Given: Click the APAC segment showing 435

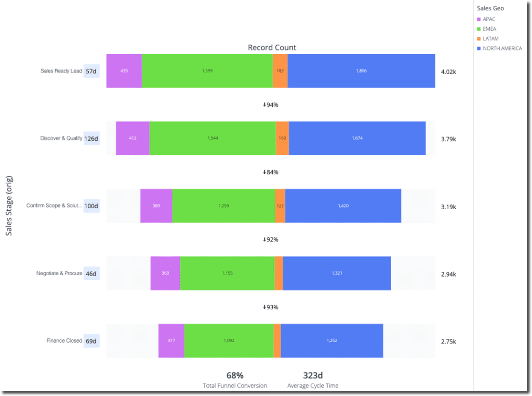Looking at the screenshot, I should (x=124, y=71).
